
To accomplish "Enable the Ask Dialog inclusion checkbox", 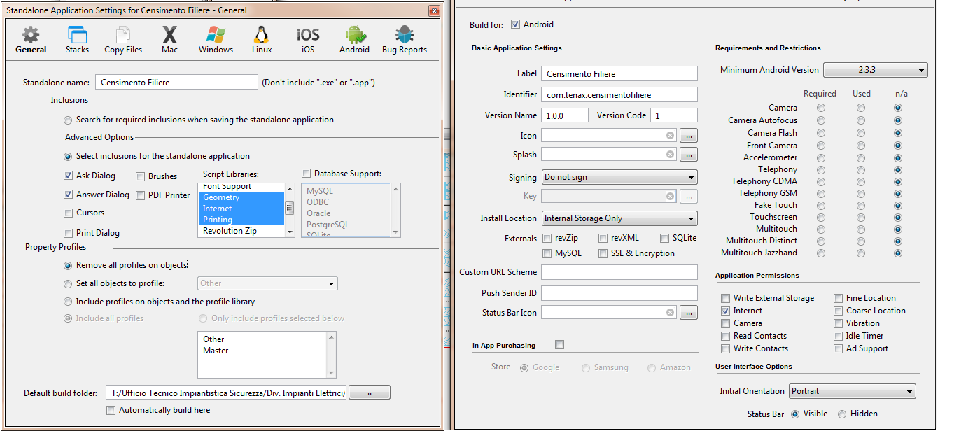I will click(x=68, y=176).
